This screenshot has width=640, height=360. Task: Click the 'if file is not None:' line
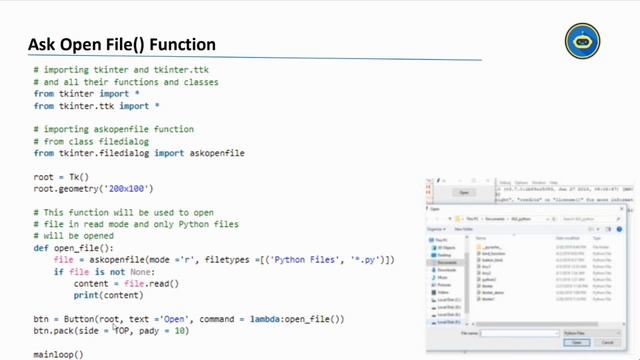[104, 272]
